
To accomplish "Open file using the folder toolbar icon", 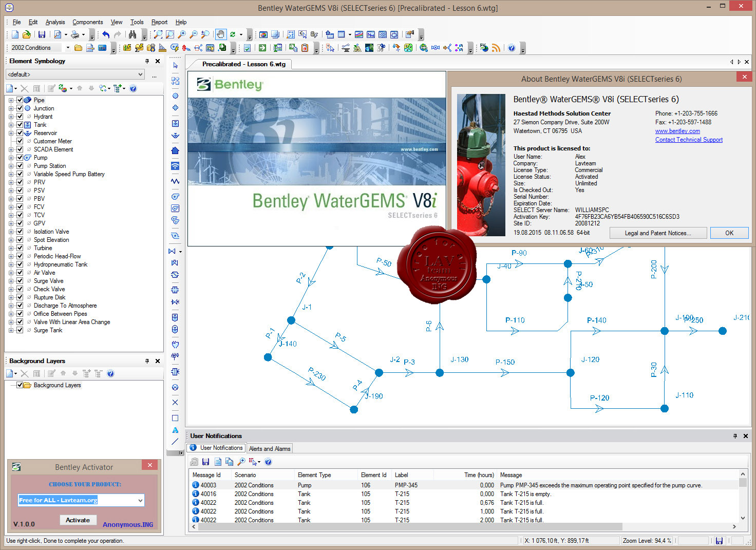I will click(26, 34).
